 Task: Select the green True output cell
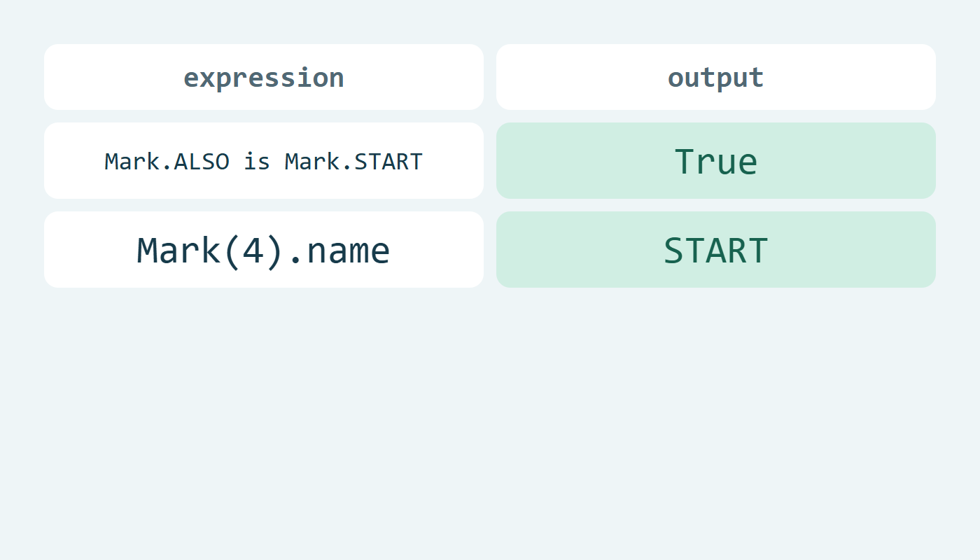716,161
